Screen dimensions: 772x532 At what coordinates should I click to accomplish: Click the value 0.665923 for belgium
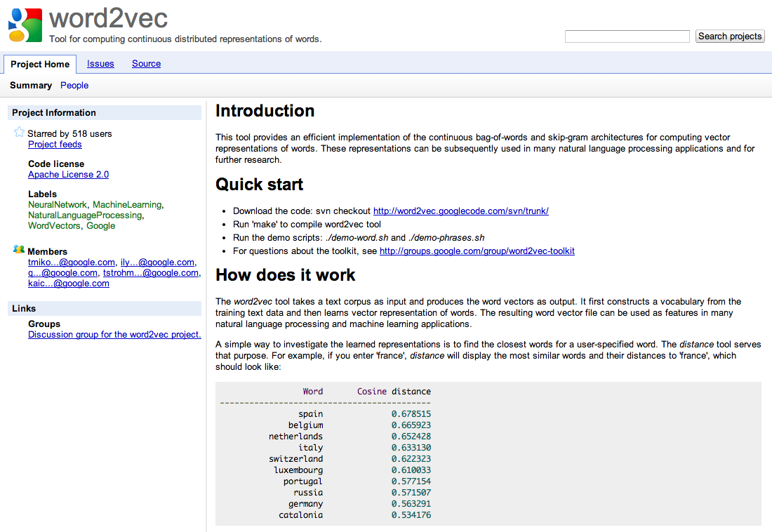click(411, 425)
